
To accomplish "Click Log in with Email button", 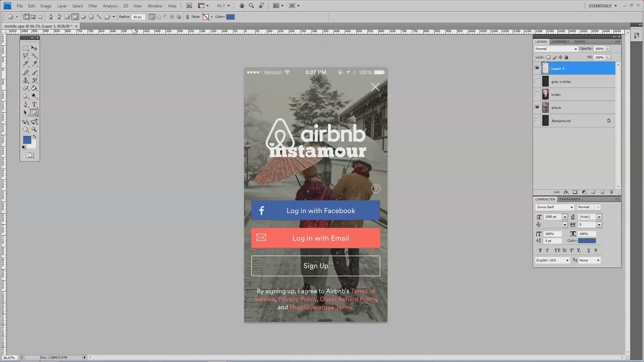I will click(x=315, y=238).
